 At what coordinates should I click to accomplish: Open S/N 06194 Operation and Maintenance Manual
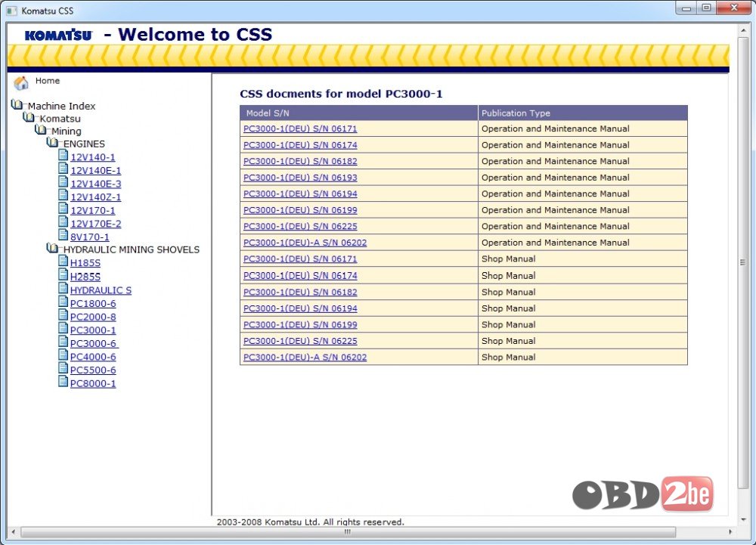[300, 194]
